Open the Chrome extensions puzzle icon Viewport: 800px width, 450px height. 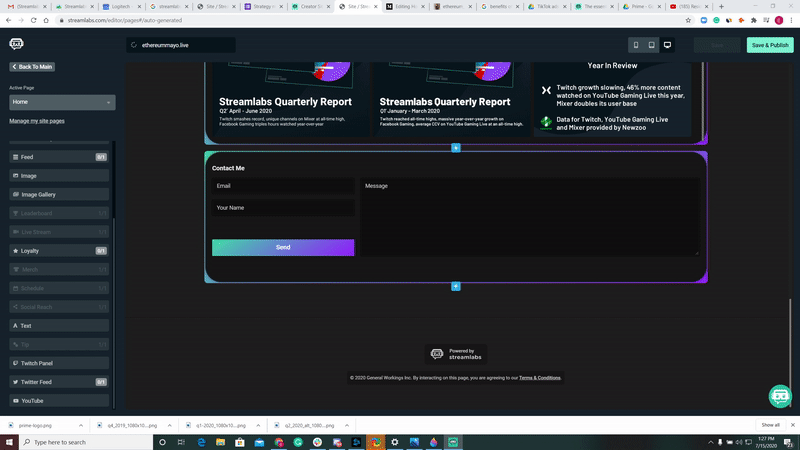tap(754, 20)
